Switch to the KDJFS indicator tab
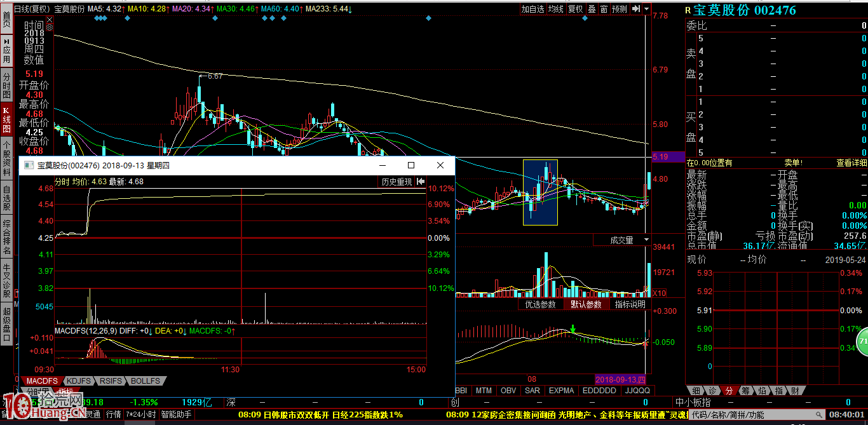This screenshot has height=425, width=868. [79, 381]
